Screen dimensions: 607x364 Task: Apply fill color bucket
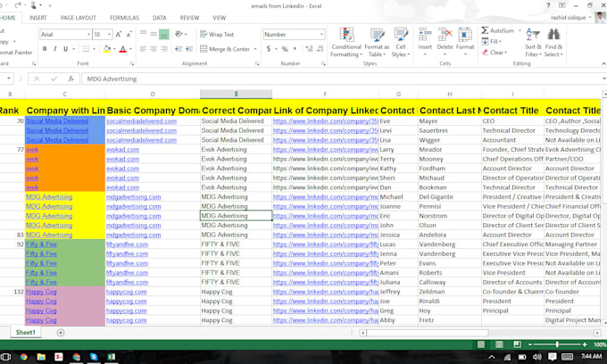click(107, 49)
